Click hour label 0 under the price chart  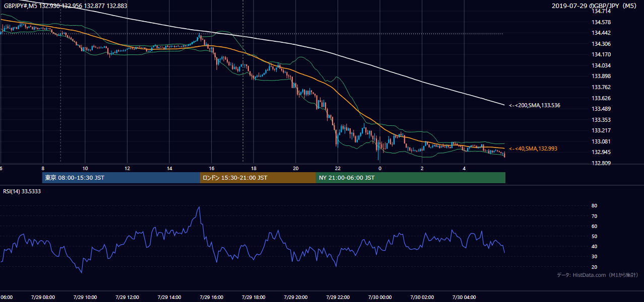click(380, 169)
